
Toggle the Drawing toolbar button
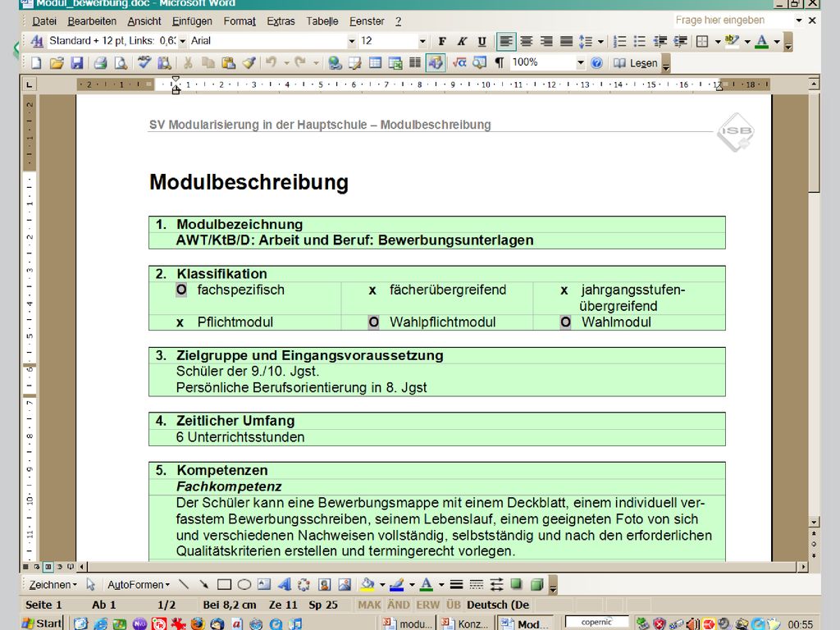436,63
